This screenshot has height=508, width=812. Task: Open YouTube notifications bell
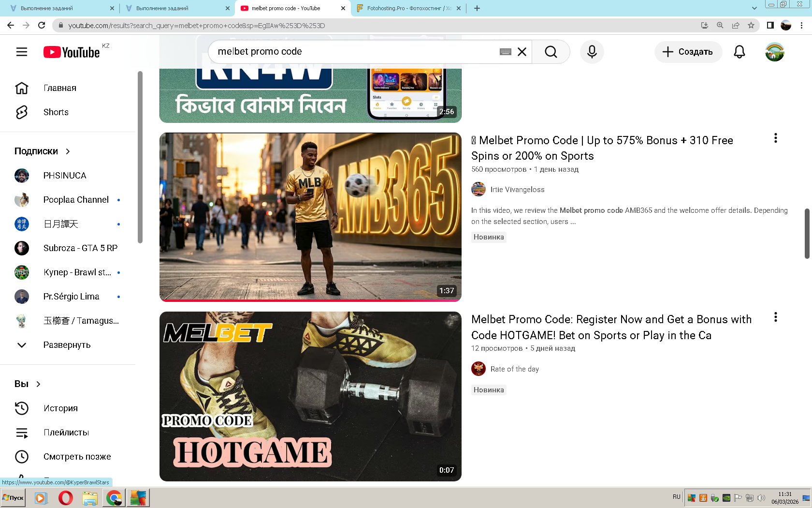pyautogui.click(x=739, y=52)
